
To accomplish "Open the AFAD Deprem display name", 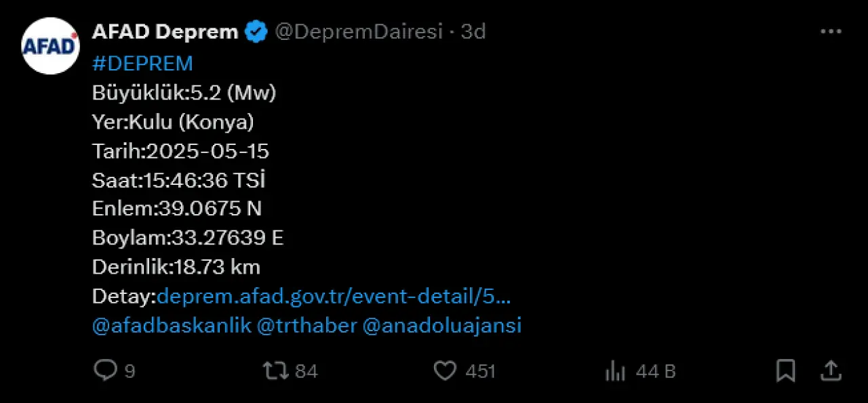I will click(165, 32).
